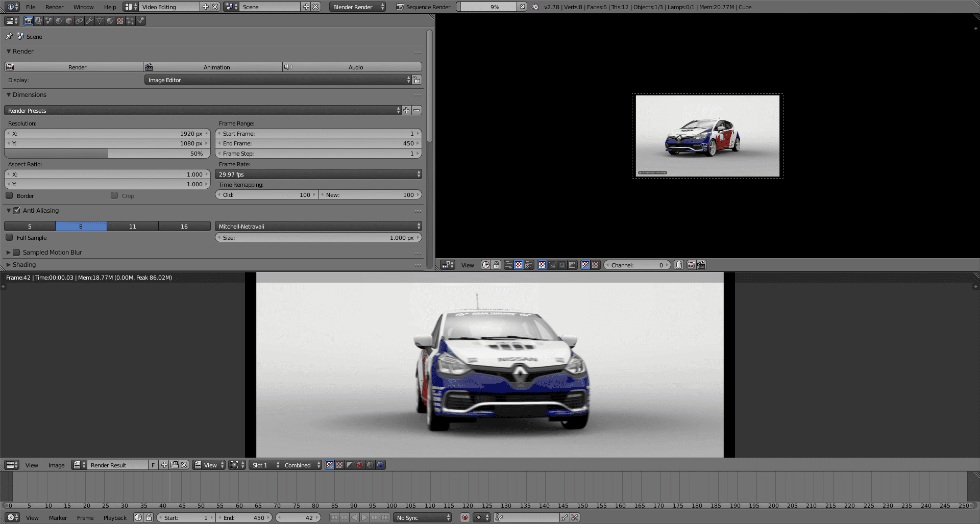Open the Object Data tab (triangle icon)
This screenshot has height=524, width=980.
pyautogui.click(x=100, y=21)
